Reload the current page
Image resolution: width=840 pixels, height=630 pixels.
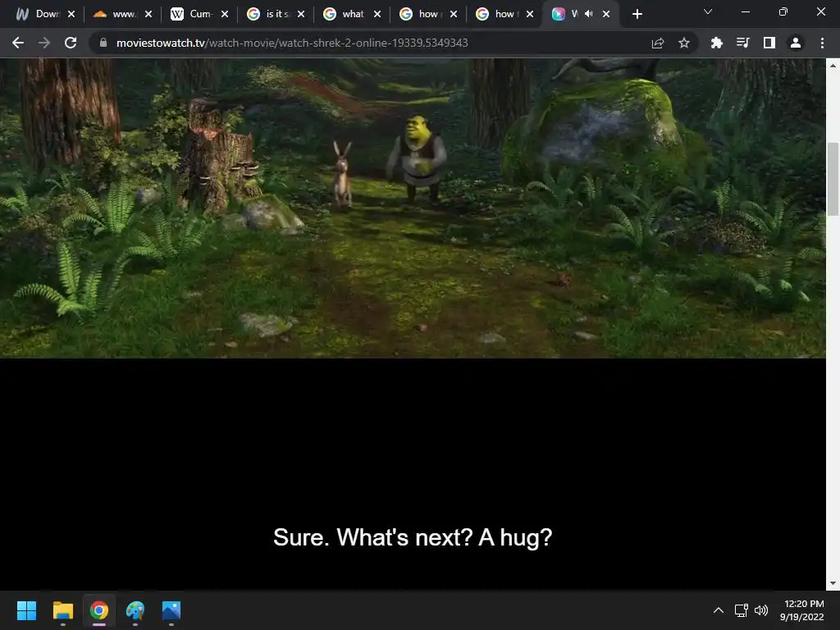(71, 43)
